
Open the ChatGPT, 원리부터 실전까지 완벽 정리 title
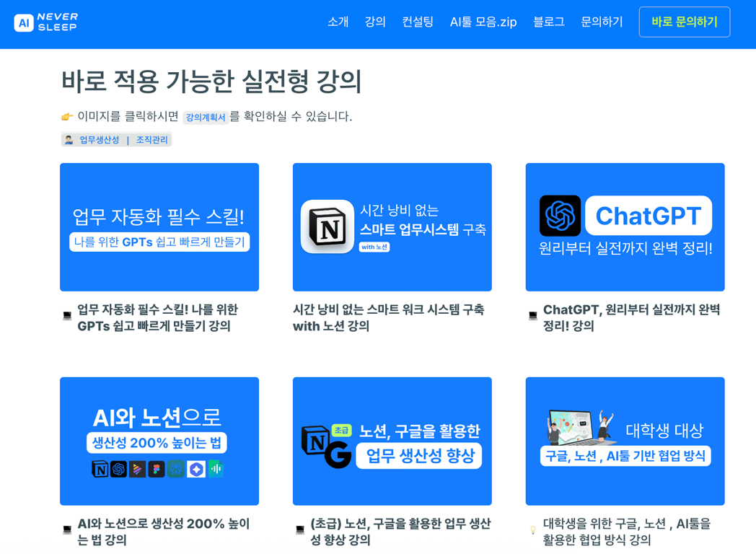click(x=632, y=317)
